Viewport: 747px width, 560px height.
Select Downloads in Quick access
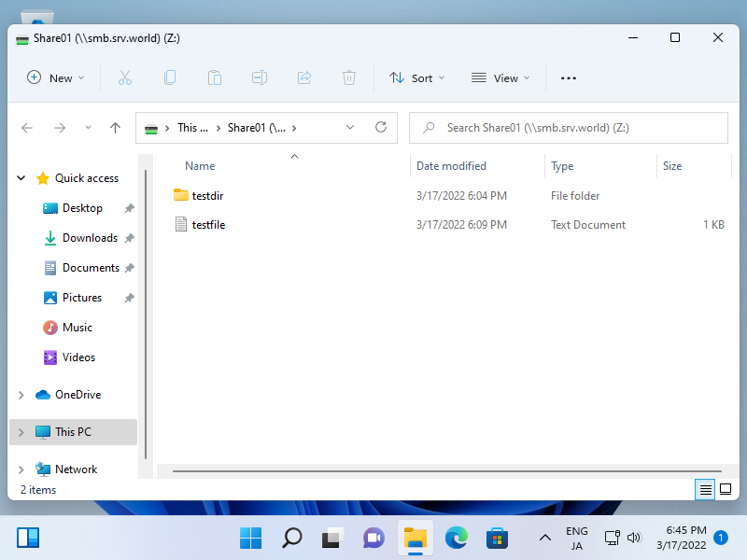[90, 238]
